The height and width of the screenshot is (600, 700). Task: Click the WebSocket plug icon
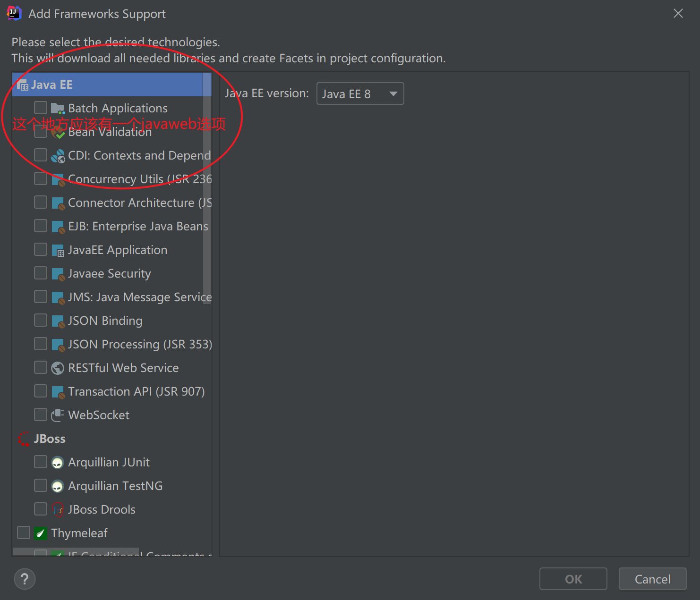(58, 415)
